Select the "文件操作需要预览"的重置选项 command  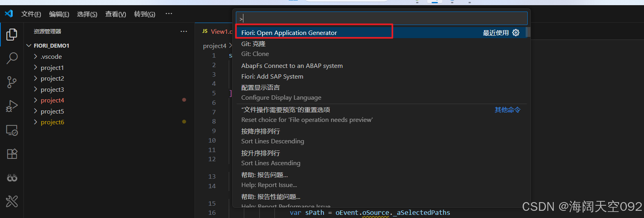click(381, 115)
